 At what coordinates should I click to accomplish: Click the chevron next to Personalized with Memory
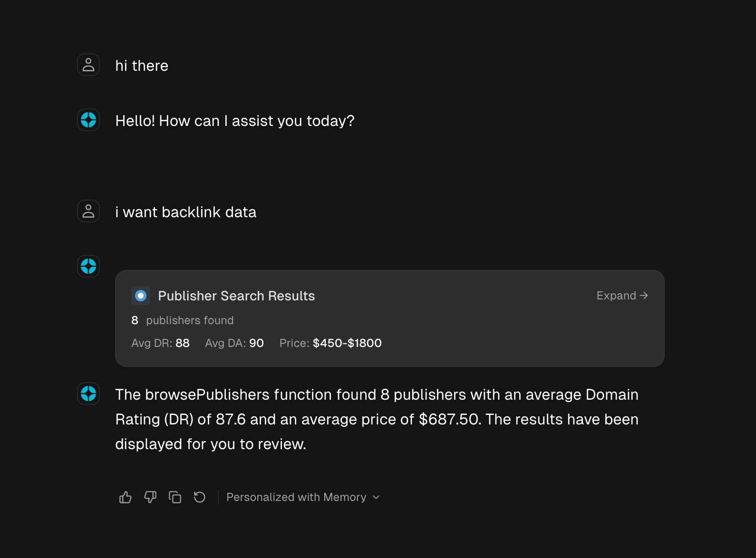(x=376, y=497)
